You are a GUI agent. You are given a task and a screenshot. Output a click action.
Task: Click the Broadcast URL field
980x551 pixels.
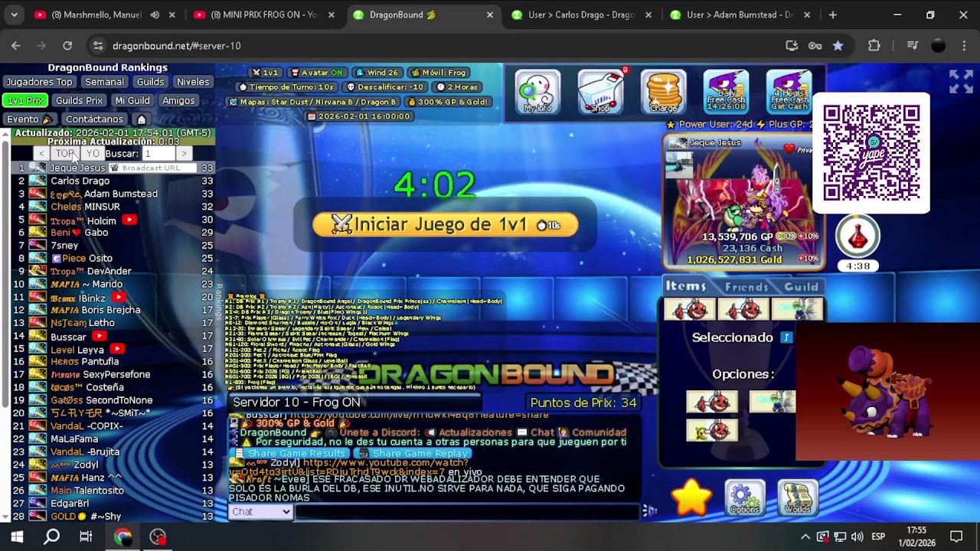tap(152, 168)
